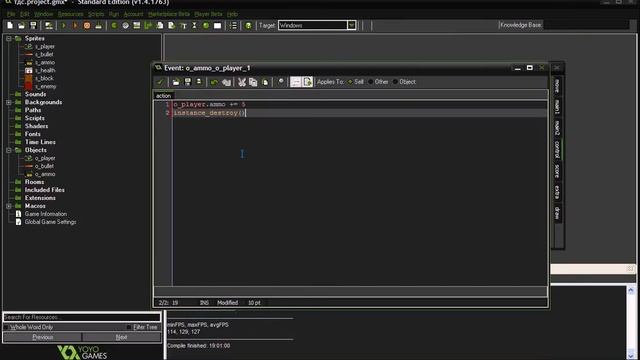The height and width of the screenshot is (360, 640).
Task: Open the Target platform dropdown
Action: [351, 25]
